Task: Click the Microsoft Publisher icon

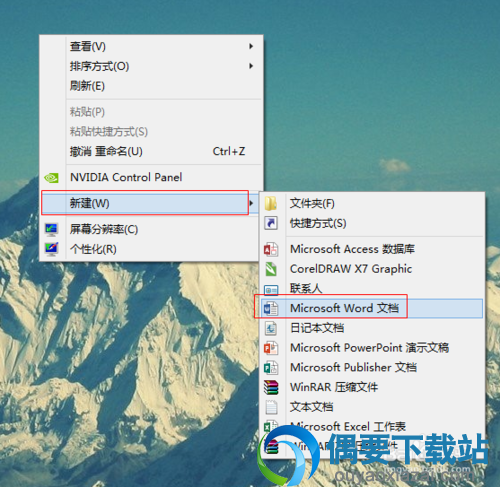Action: click(271, 367)
